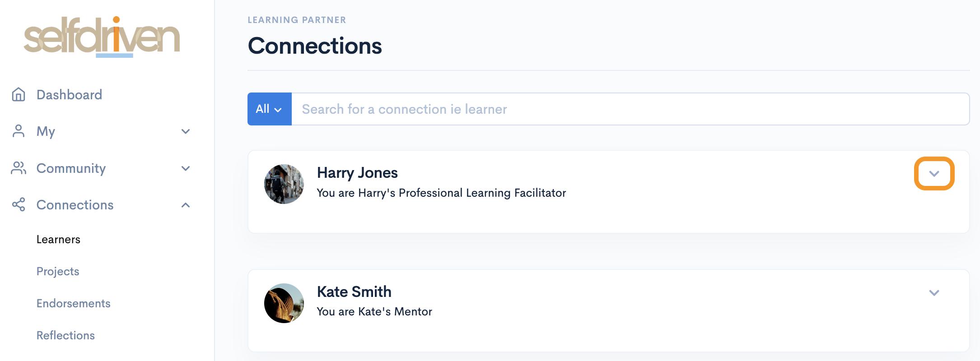This screenshot has height=361, width=980.
Task: Open the All filter dropdown
Action: pyautogui.click(x=269, y=109)
